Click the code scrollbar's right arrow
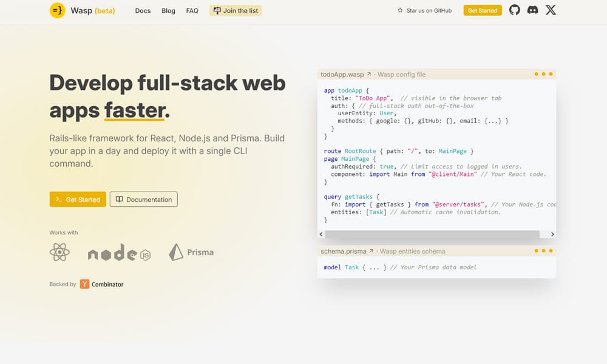 click(x=552, y=234)
